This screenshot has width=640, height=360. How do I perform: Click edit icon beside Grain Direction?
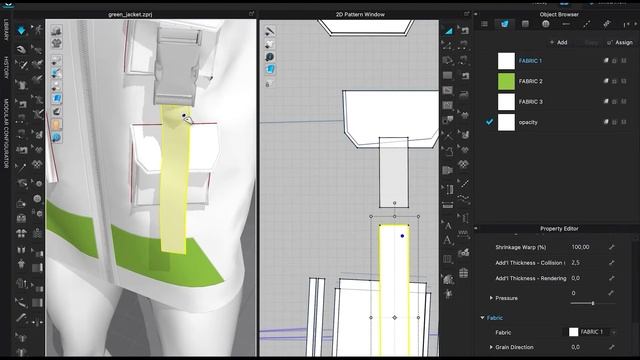(611, 347)
